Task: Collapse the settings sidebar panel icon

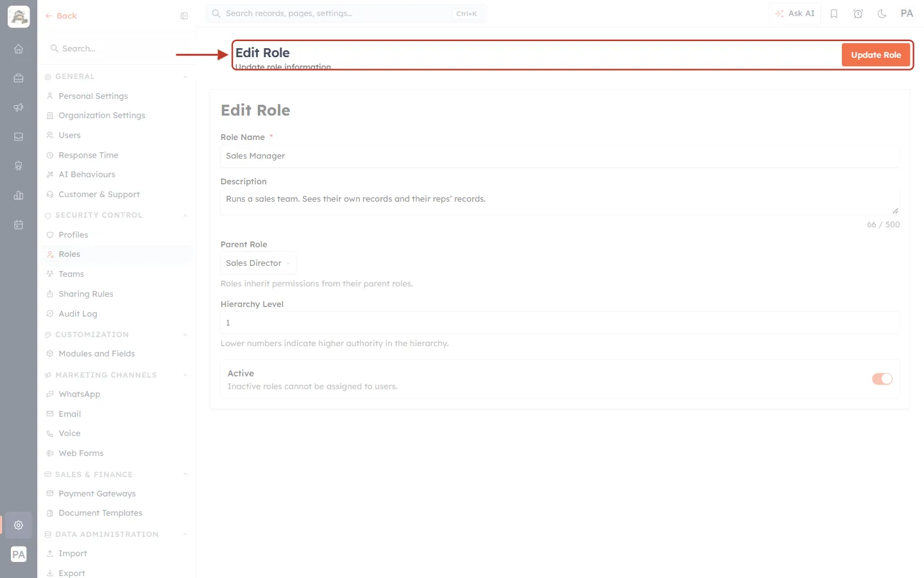Action: pos(184,16)
